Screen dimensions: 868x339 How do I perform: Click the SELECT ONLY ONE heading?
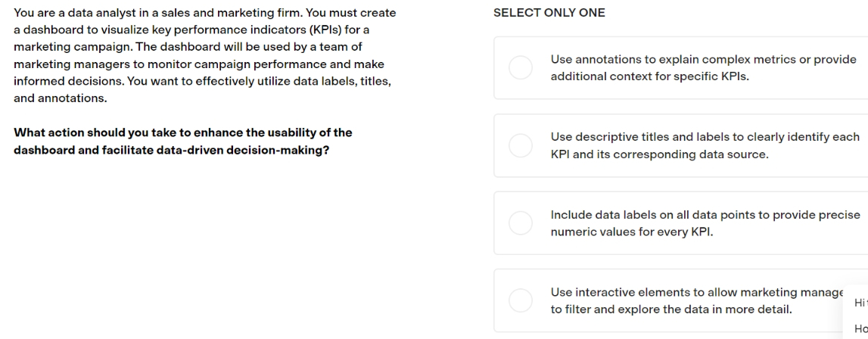pyautogui.click(x=549, y=13)
